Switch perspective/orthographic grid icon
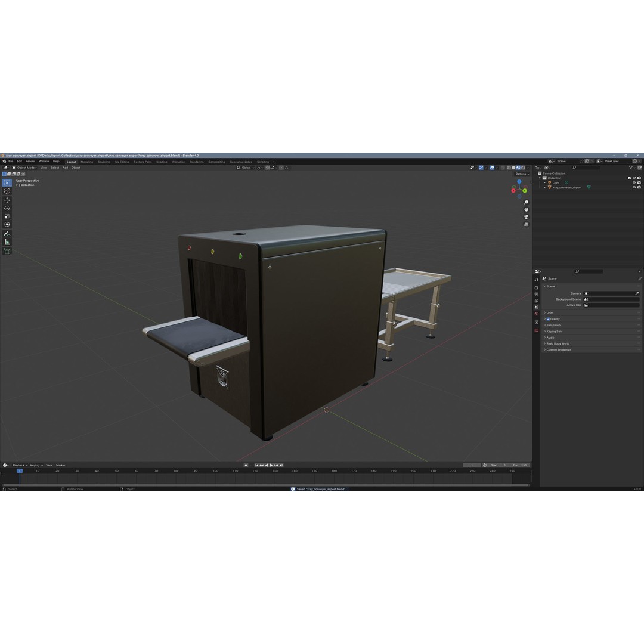The height and width of the screenshot is (644, 644). (526, 225)
